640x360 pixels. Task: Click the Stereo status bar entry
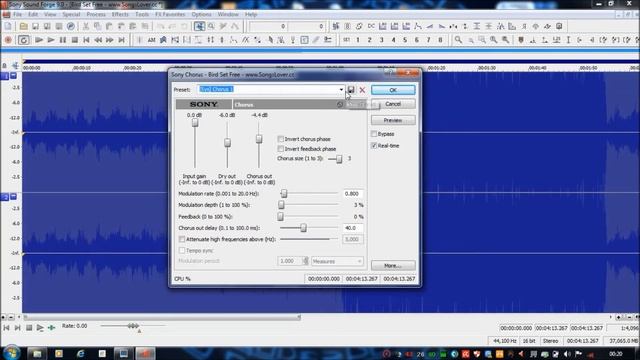pos(550,341)
